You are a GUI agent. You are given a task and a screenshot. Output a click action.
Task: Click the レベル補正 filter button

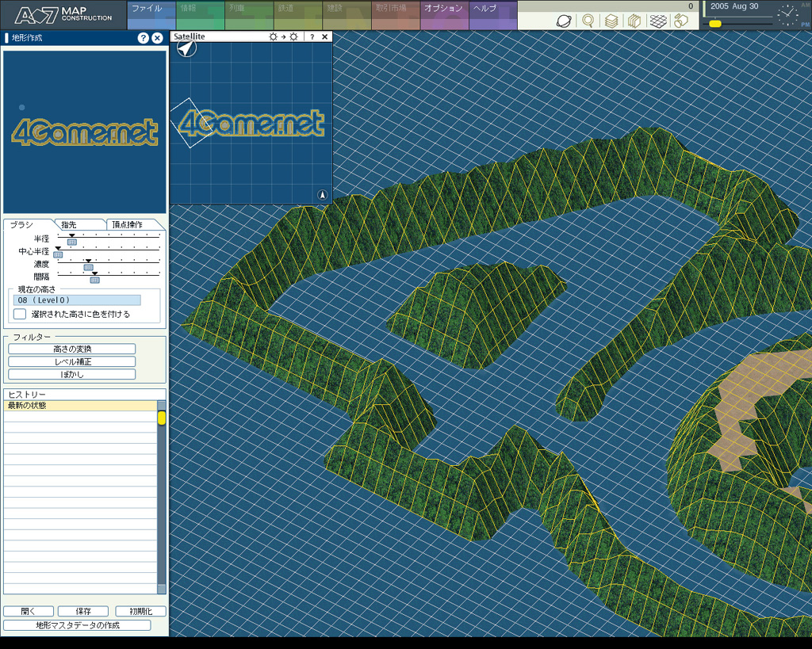click(x=72, y=362)
